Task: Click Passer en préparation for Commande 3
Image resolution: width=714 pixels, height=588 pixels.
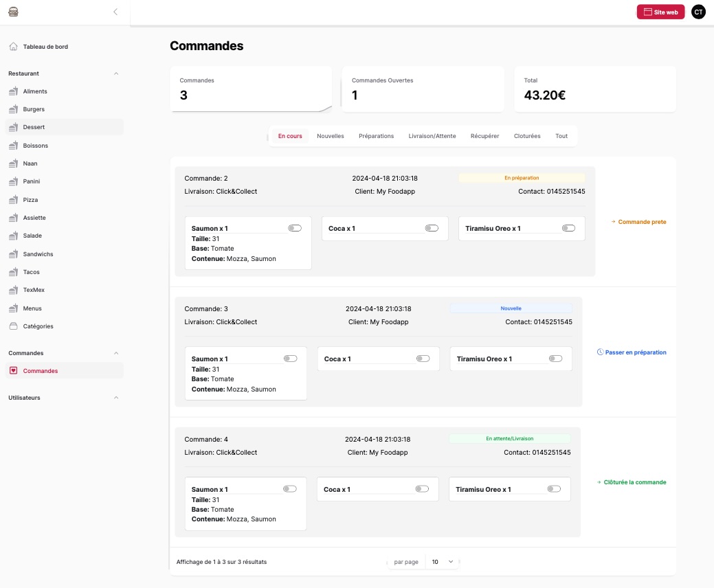Action: (632, 352)
